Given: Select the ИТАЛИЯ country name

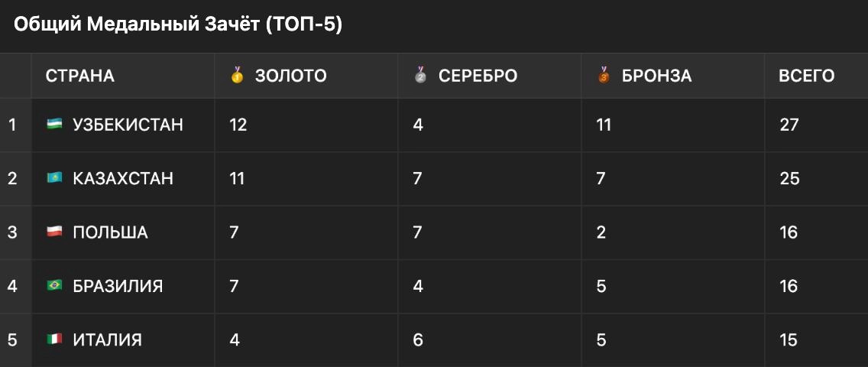Looking at the screenshot, I should tap(108, 339).
